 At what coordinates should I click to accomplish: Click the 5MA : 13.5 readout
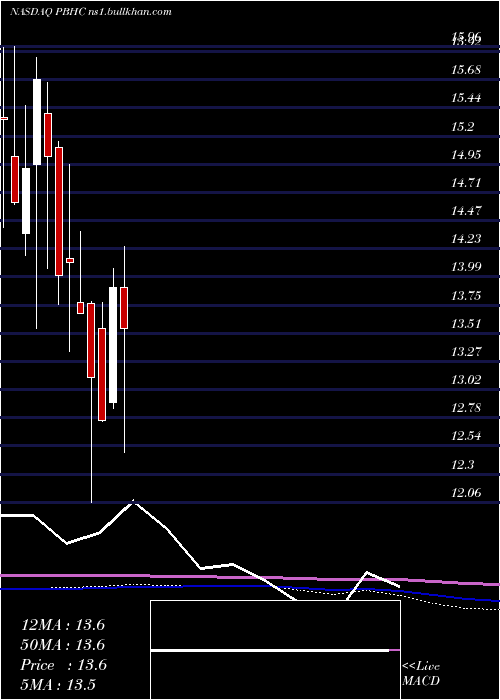(58, 685)
